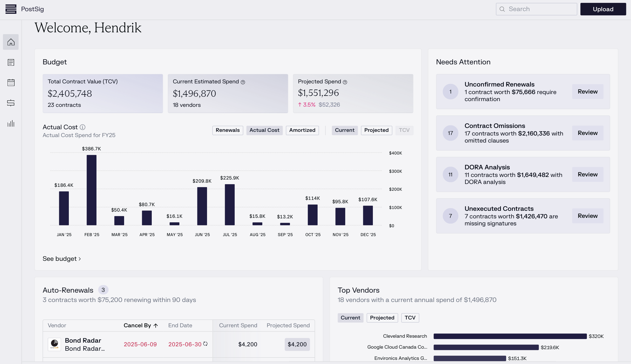Open the contracts document sidebar icon

tap(11, 62)
